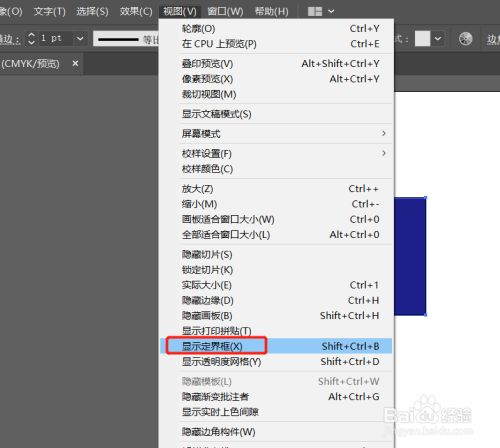Screen dimensions: 500x448
Task: Click 显示定界框(X) show bounding box
Action: 276,346
